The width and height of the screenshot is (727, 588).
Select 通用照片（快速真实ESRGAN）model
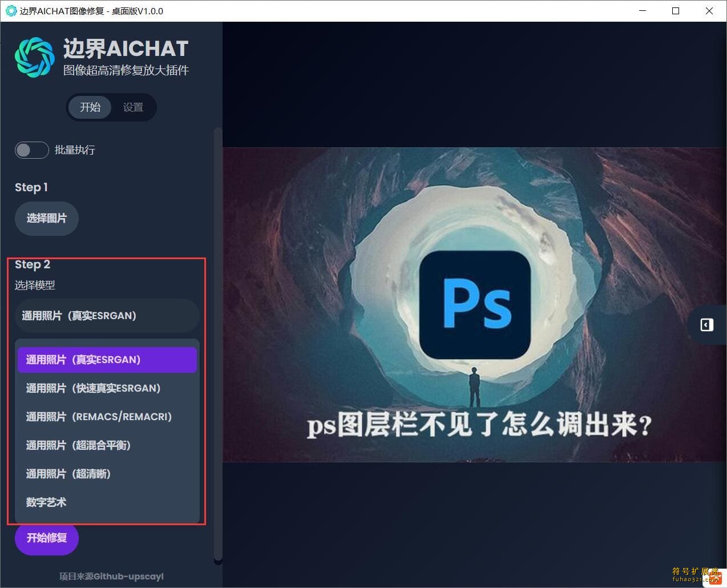tap(107, 388)
